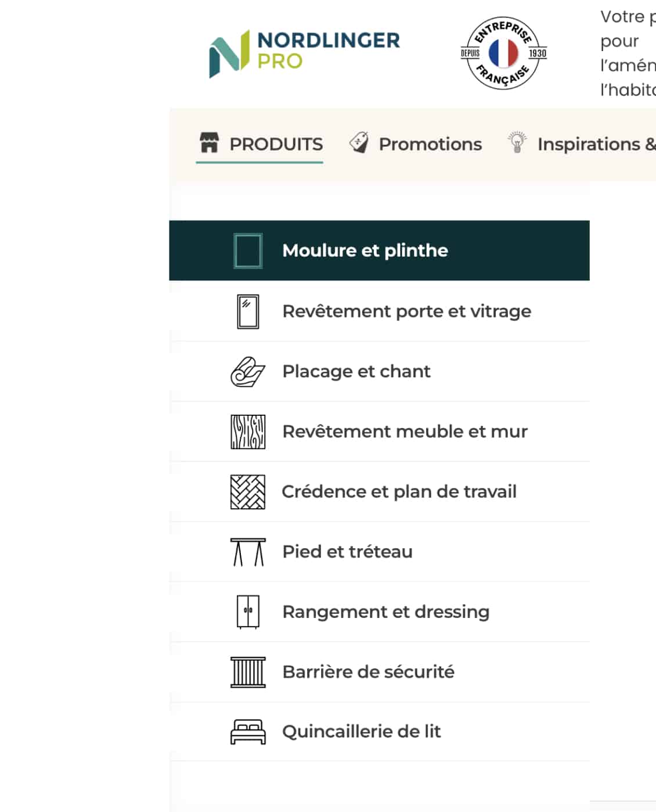This screenshot has height=812, width=656.
Task: Open the PRODUITS menu tab
Action: click(276, 144)
